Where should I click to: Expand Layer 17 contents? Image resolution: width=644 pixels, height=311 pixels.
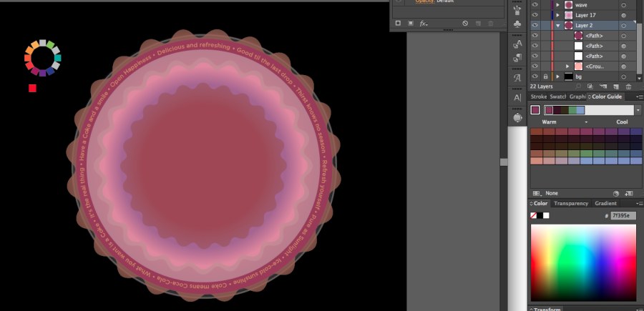click(557, 15)
